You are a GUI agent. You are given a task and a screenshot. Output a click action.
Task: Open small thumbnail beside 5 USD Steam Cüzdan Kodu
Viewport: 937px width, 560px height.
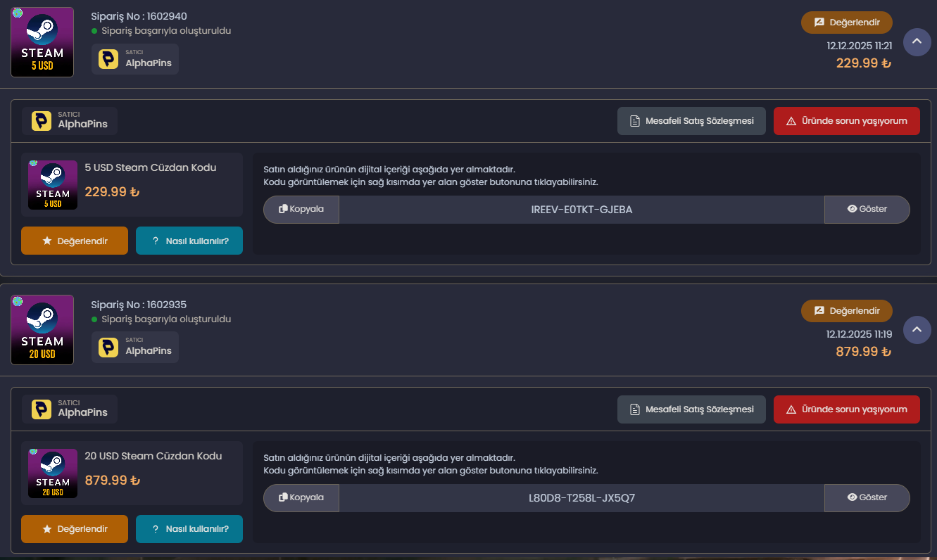point(53,185)
